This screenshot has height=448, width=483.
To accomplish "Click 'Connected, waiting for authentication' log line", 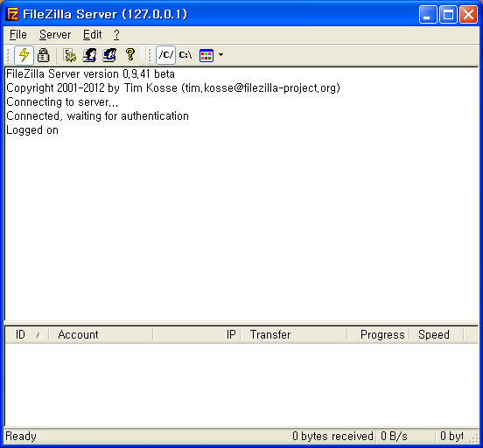I will pyautogui.click(x=97, y=116).
